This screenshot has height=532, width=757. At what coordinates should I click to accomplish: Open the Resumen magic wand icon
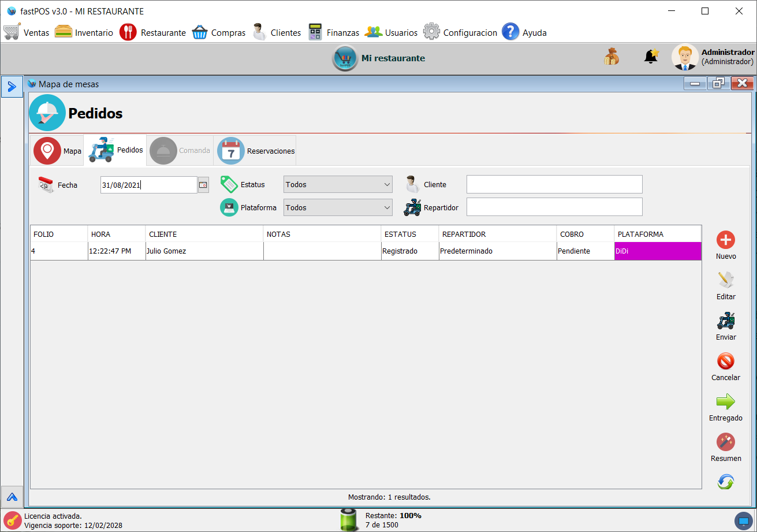point(726,442)
